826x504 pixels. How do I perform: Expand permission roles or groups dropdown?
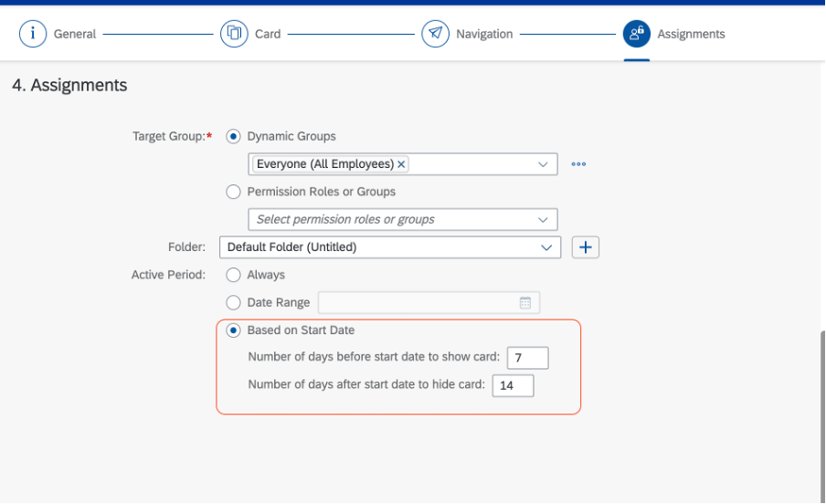coord(543,220)
